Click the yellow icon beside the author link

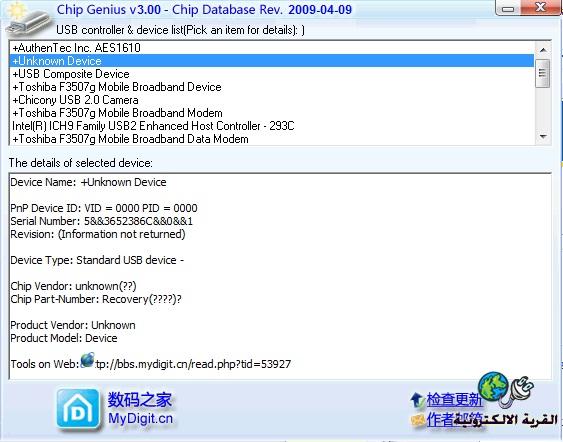pos(418,420)
